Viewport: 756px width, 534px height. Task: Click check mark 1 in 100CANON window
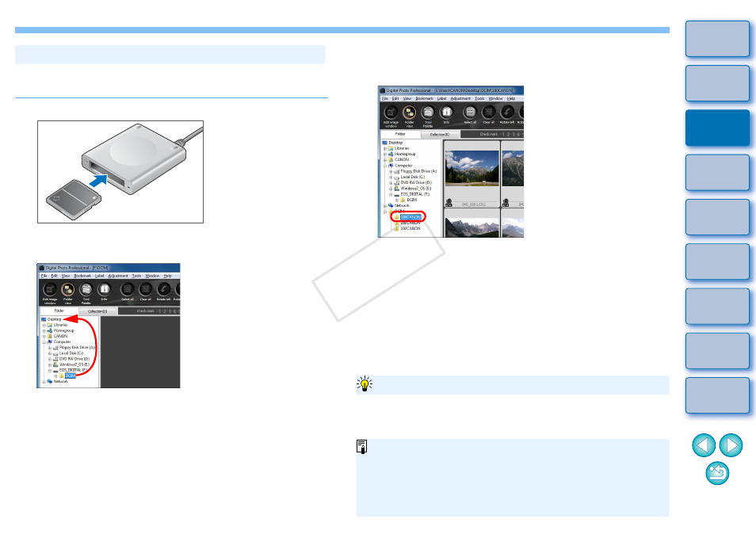pyautogui.click(x=503, y=135)
